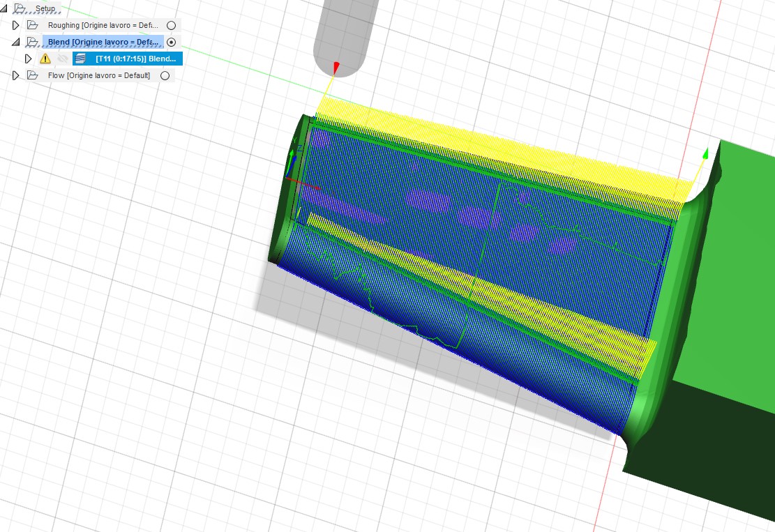Image resolution: width=775 pixels, height=532 pixels.
Task: Toggle the hidden visibility icon on T11 Blend
Action: pos(63,59)
